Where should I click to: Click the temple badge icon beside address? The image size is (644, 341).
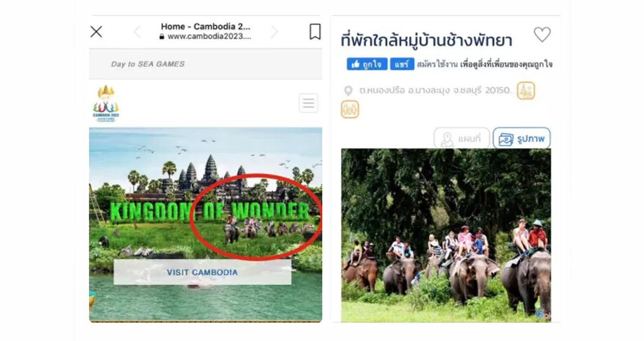click(526, 91)
